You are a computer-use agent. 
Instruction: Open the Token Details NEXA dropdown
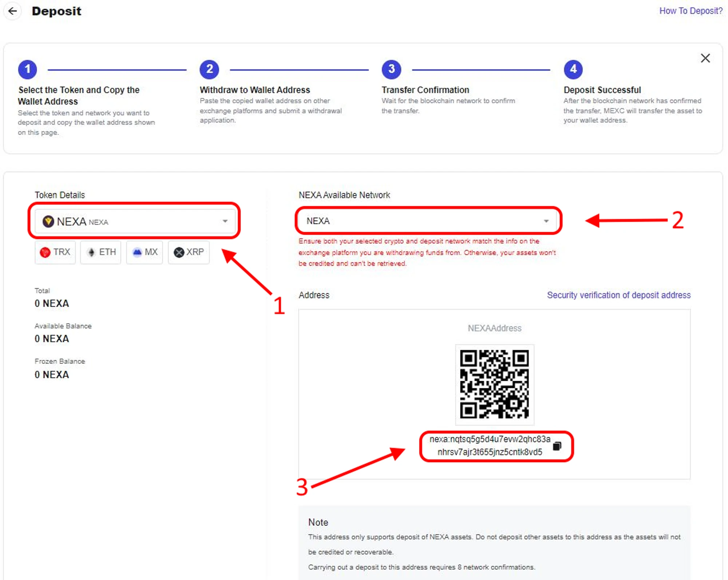click(135, 221)
